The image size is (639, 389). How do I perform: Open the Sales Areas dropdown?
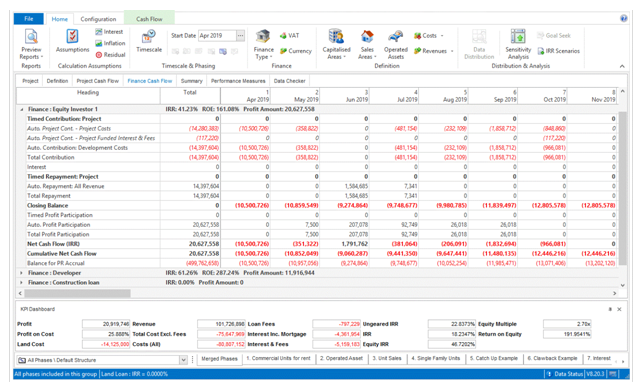(367, 45)
